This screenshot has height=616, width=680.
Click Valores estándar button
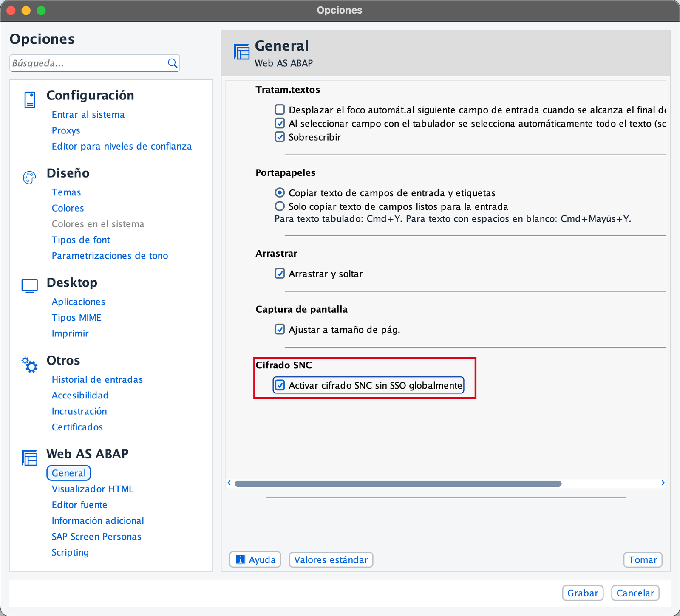point(331,560)
